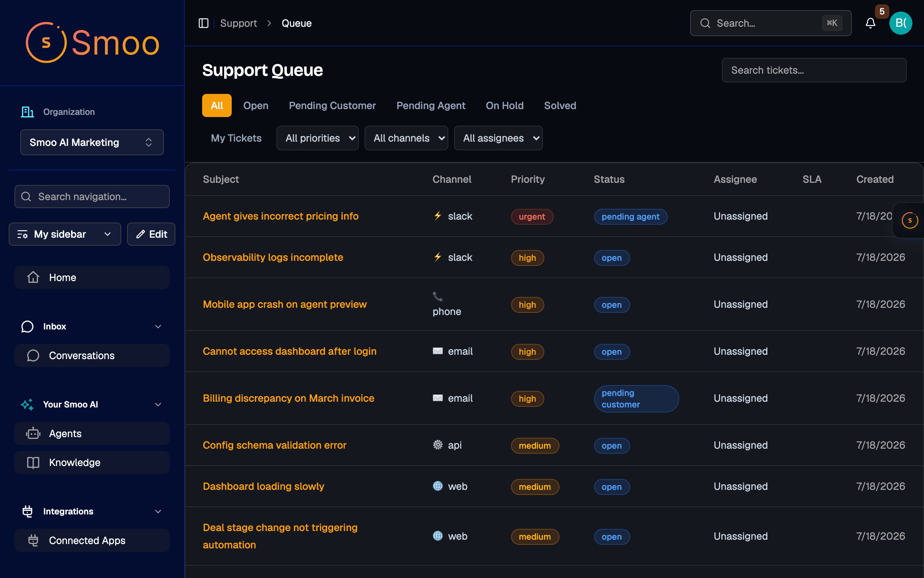Open ticket Cannot access dashboard after login
924x578 pixels.
pyautogui.click(x=289, y=351)
